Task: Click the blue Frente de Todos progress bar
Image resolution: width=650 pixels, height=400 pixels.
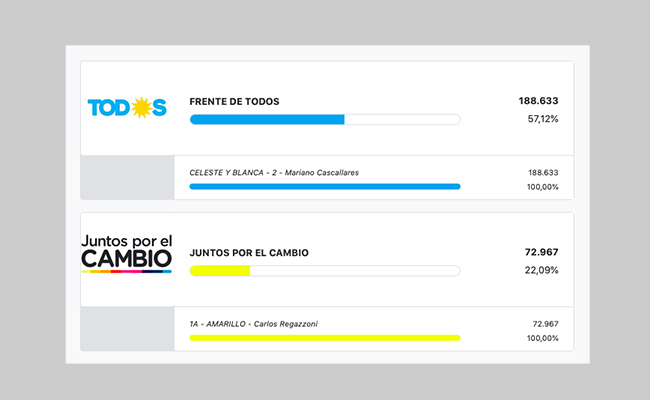Action: [x=325, y=119]
